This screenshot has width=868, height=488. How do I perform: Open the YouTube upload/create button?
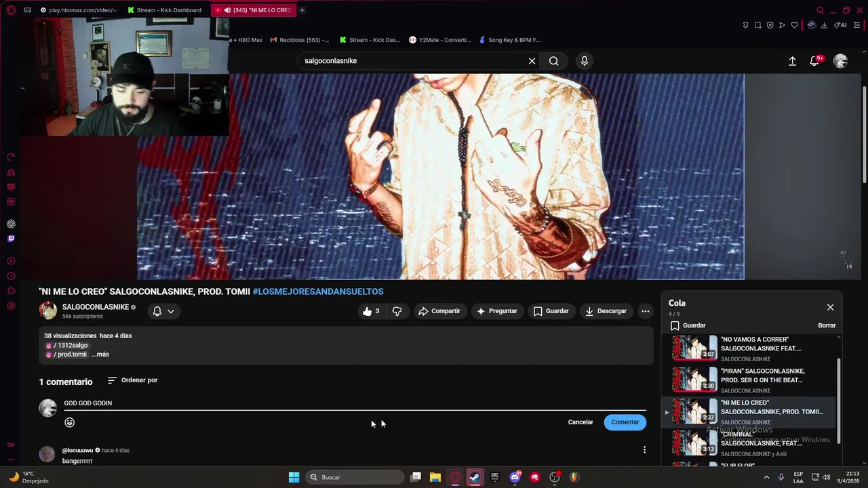click(792, 61)
